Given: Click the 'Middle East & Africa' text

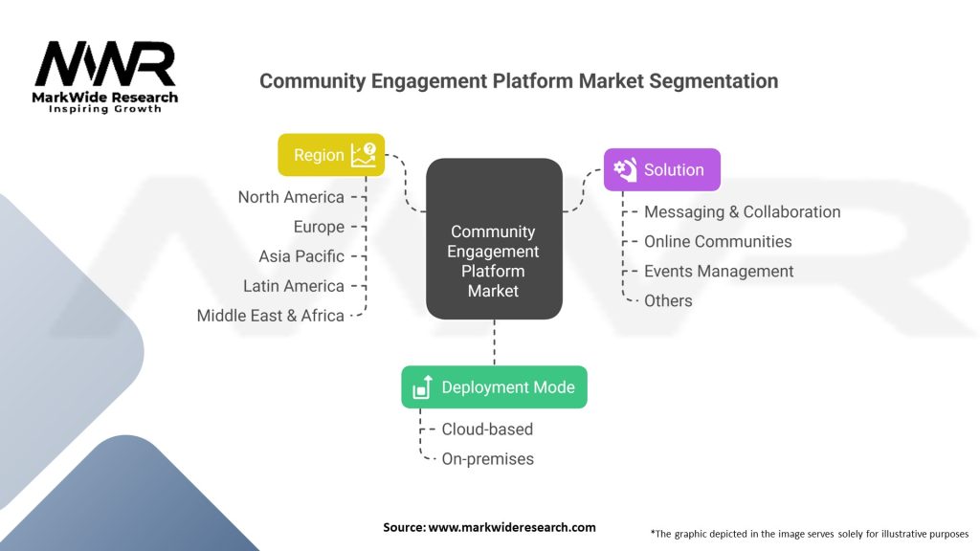Looking at the screenshot, I should 271,316.
